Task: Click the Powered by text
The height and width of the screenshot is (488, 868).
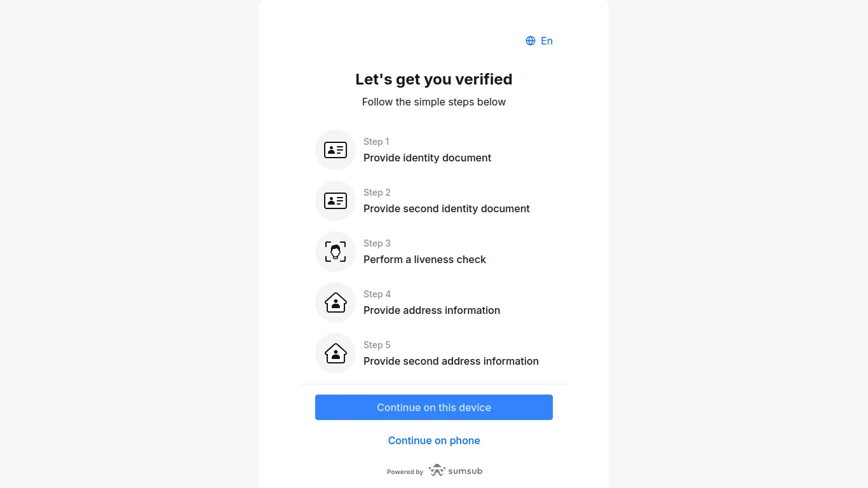Action: 405,472
